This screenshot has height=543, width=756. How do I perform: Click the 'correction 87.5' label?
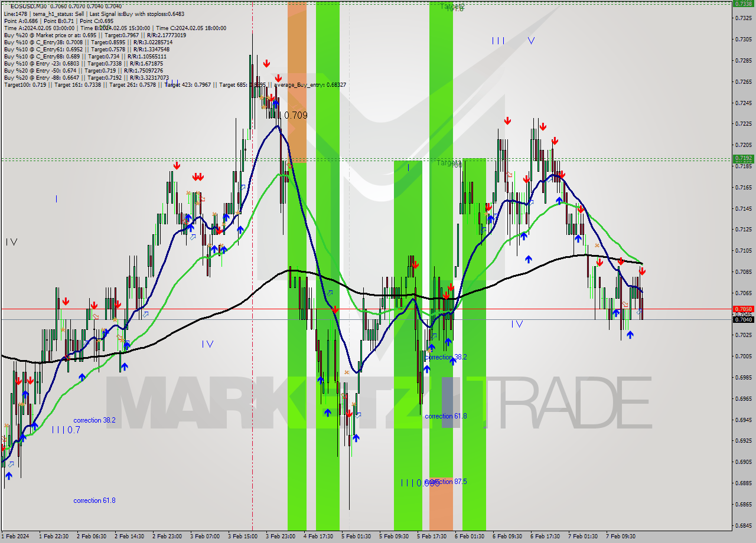(446, 482)
